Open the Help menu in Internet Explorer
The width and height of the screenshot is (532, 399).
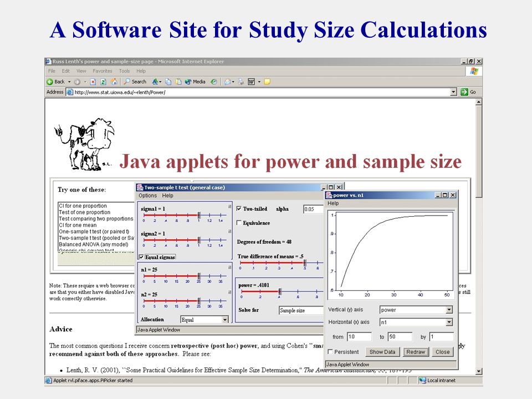tap(141, 71)
